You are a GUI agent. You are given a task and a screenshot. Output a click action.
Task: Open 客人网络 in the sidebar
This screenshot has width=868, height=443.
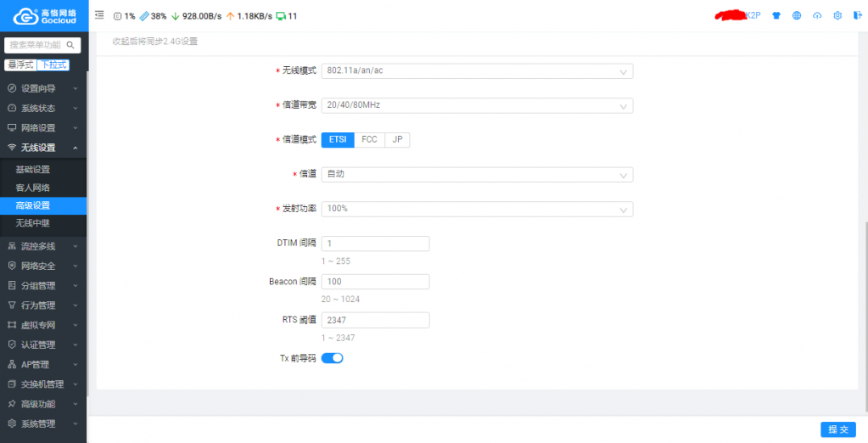pos(33,188)
